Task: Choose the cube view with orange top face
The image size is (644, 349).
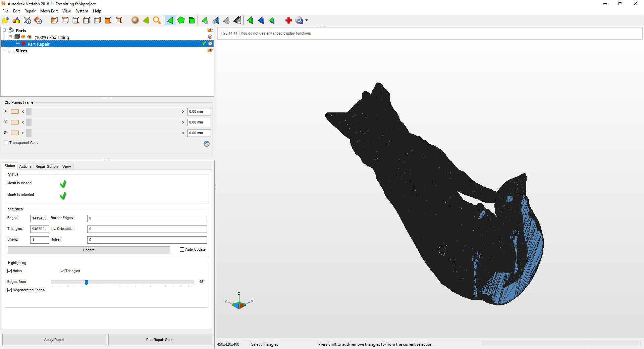Action: [x=65, y=20]
